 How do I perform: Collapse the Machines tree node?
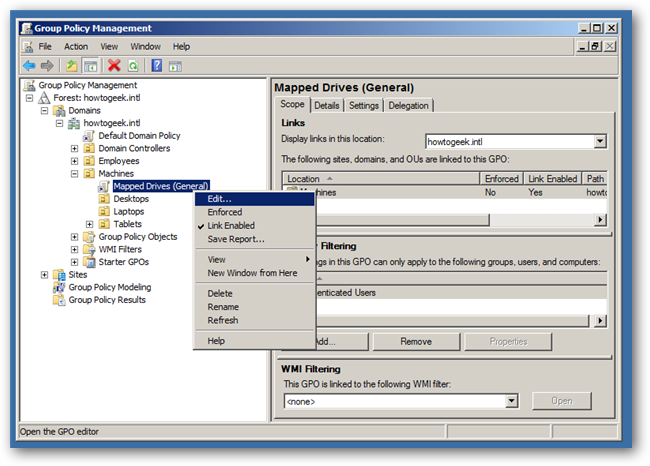pos(74,174)
